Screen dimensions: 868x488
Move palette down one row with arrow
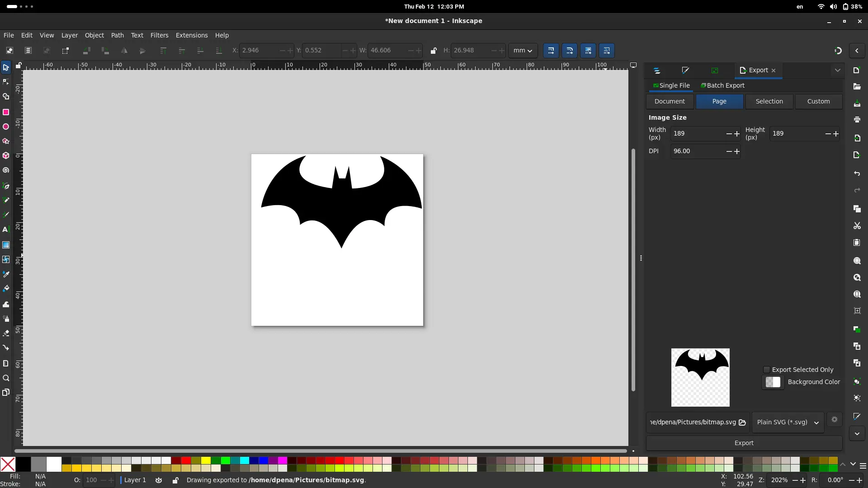coord(853,464)
